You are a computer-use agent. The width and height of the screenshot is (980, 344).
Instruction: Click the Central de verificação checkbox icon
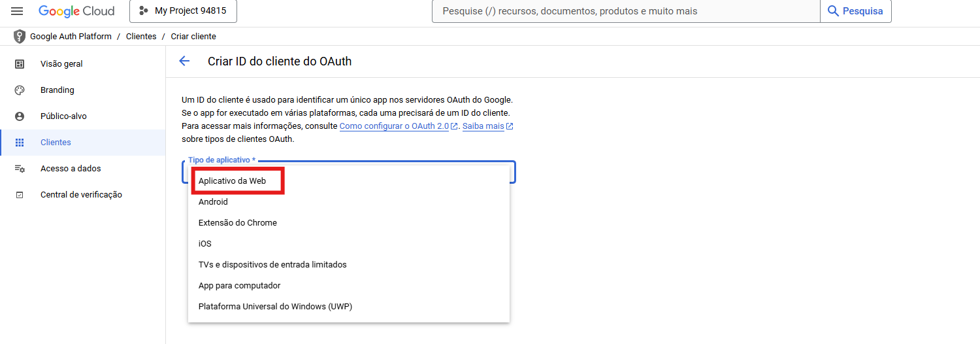[20, 195]
